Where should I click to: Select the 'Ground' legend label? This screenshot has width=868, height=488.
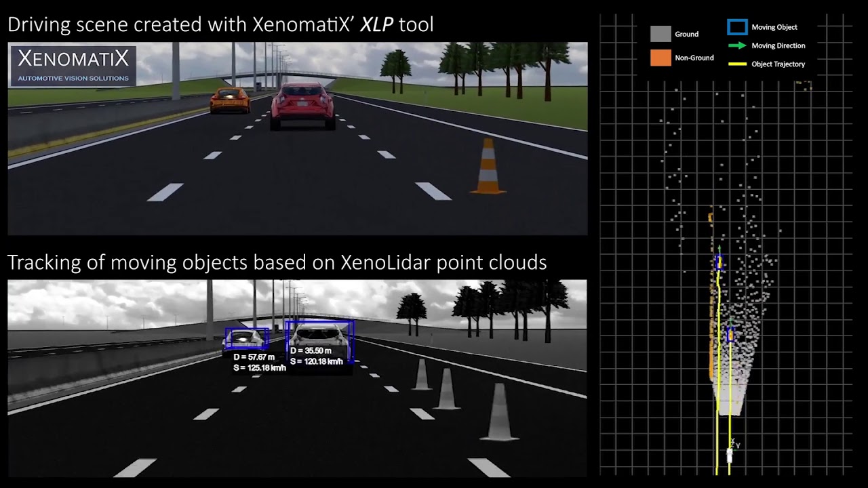[686, 34]
